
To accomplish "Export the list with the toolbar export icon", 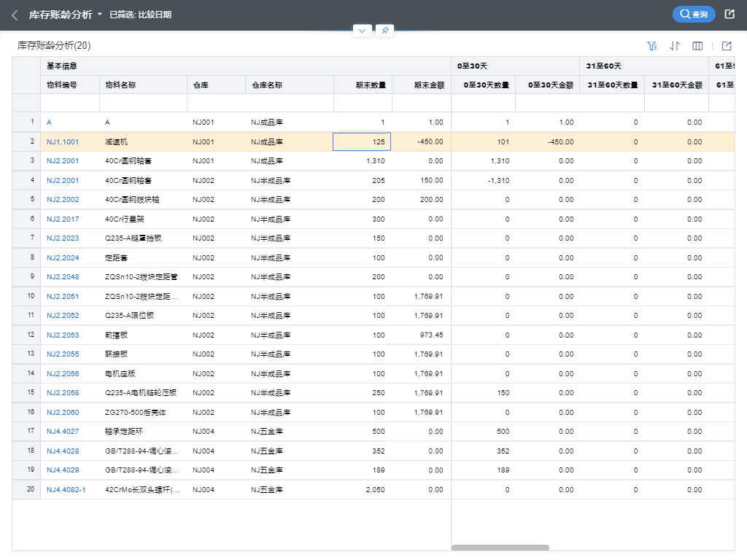I will click(727, 46).
